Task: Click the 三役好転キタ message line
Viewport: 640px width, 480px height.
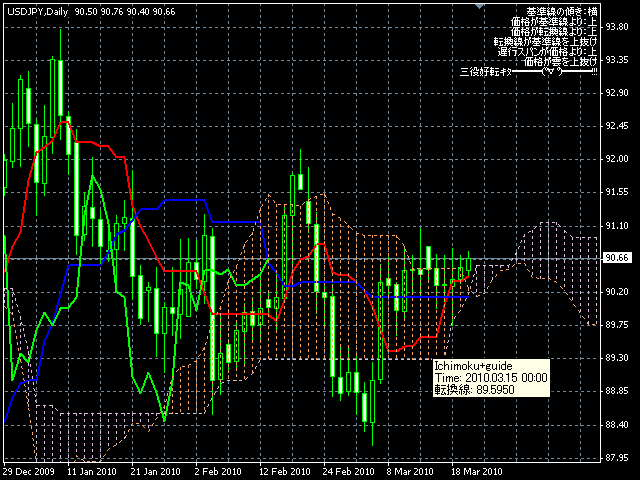Action: click(529, 72)
